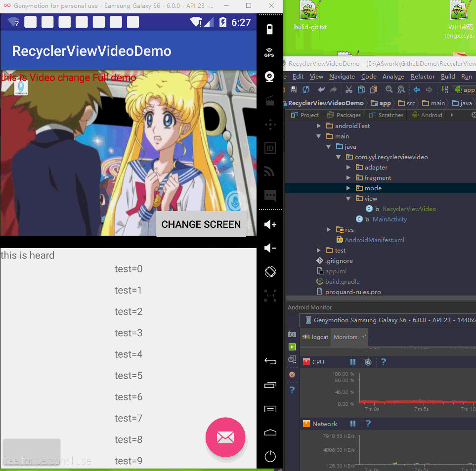Tap the playing video thumbnail

[129, 153]
